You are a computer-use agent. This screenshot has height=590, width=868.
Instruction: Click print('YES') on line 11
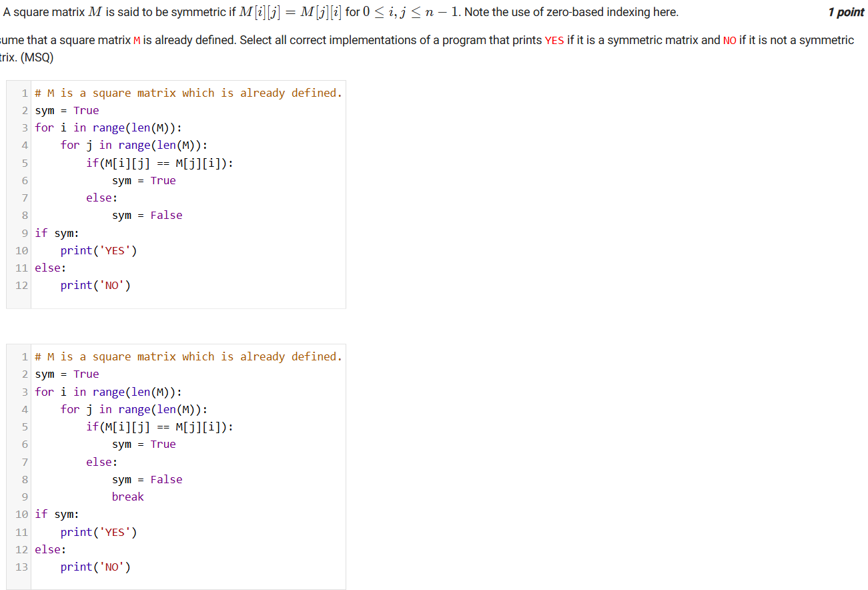click(x=99, y=532)
